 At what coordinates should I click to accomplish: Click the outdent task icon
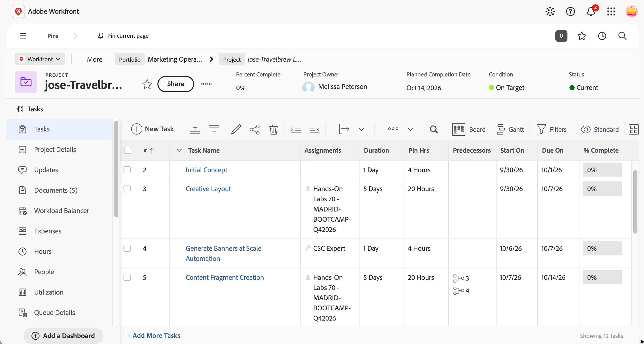[314, 129]
